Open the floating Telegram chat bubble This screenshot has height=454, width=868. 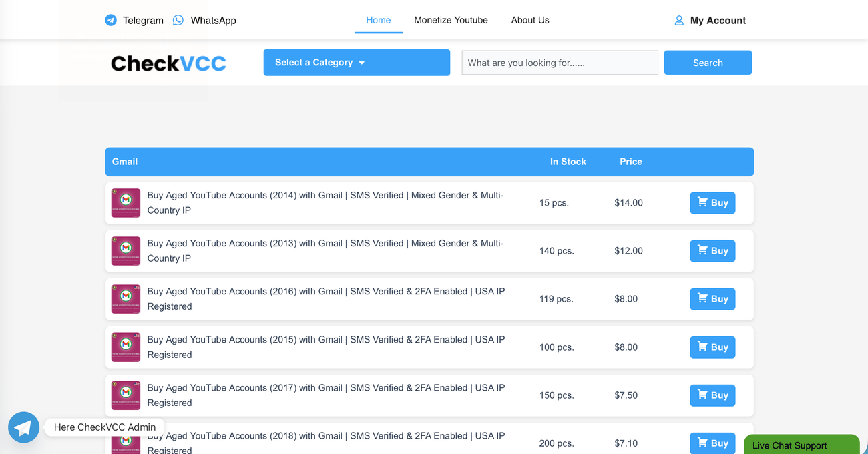[23, 427]
